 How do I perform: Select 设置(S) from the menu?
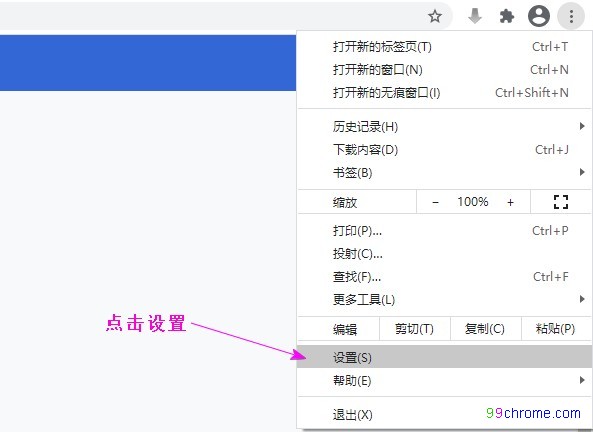[x=445, y=357]
